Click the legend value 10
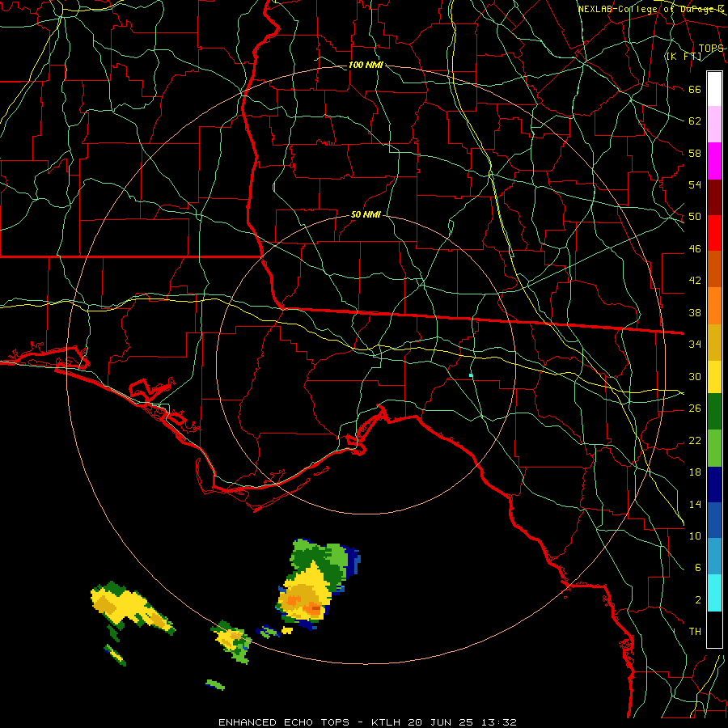Screen dimensions: 728x728 coord(695,535)
